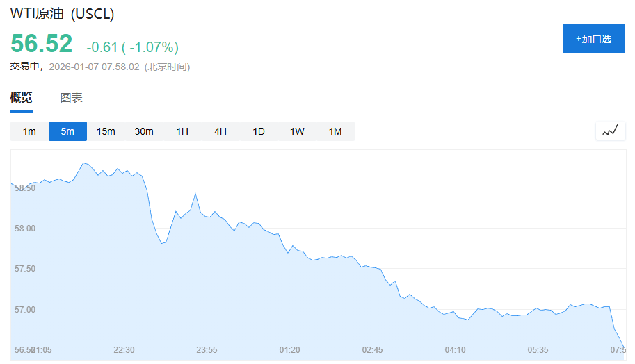Open the 概览 tab
The width and height of the screenshot is (635, 364).
click(x=21, y=98)
